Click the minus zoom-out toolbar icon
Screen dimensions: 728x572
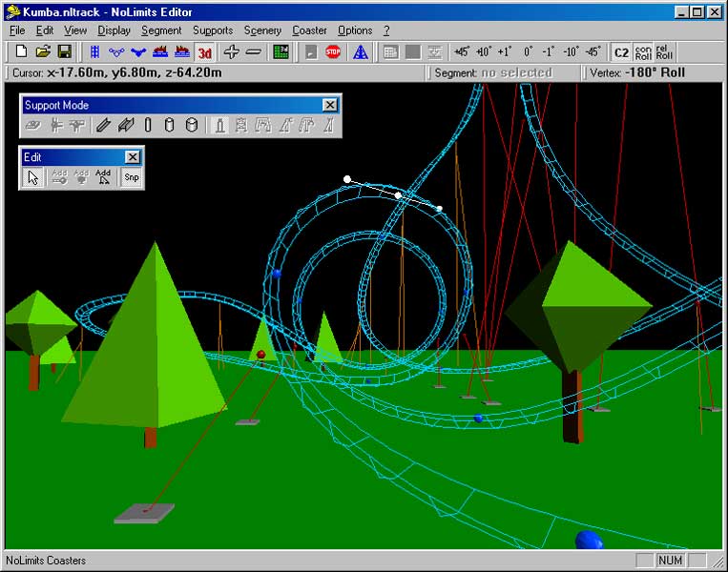253,51
